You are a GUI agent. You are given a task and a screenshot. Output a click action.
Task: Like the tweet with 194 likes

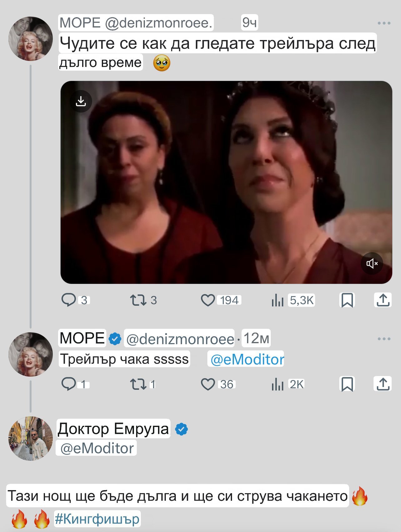coord(208,300)
